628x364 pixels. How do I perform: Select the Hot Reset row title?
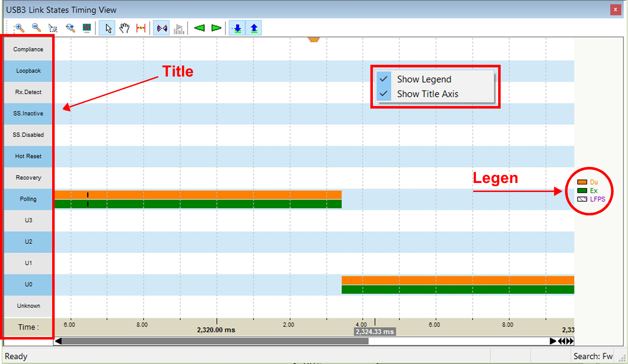click(x=28, y=156)
